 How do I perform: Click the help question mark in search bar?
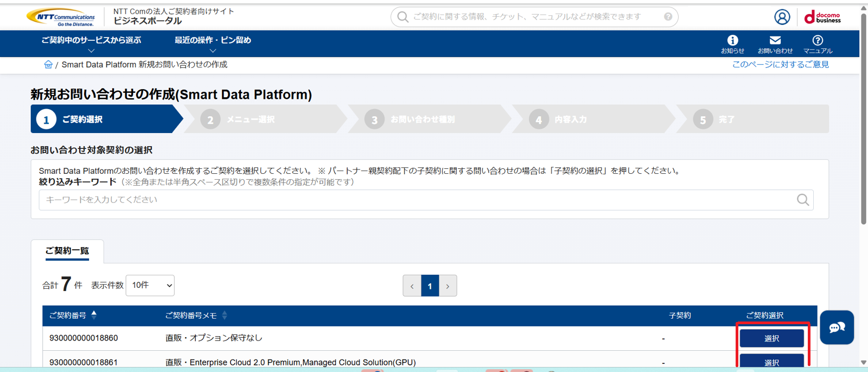click(x=668, y=17)
